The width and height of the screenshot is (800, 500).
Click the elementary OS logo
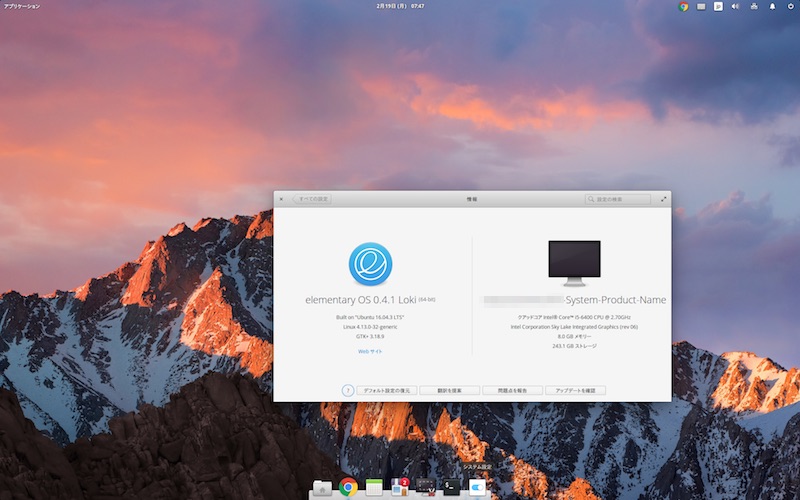pos(370,264)
